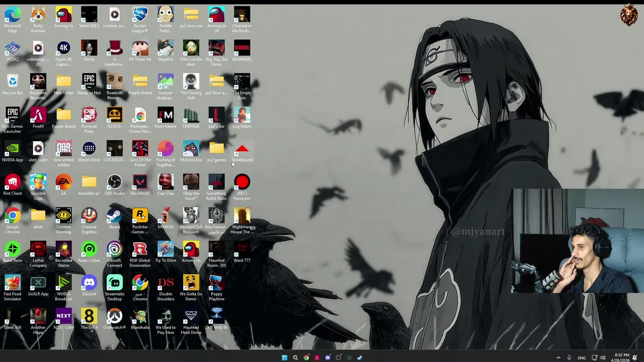Select the VALORANT shortcut
Viewport: 644px width, 362px height.
(140, 185)
